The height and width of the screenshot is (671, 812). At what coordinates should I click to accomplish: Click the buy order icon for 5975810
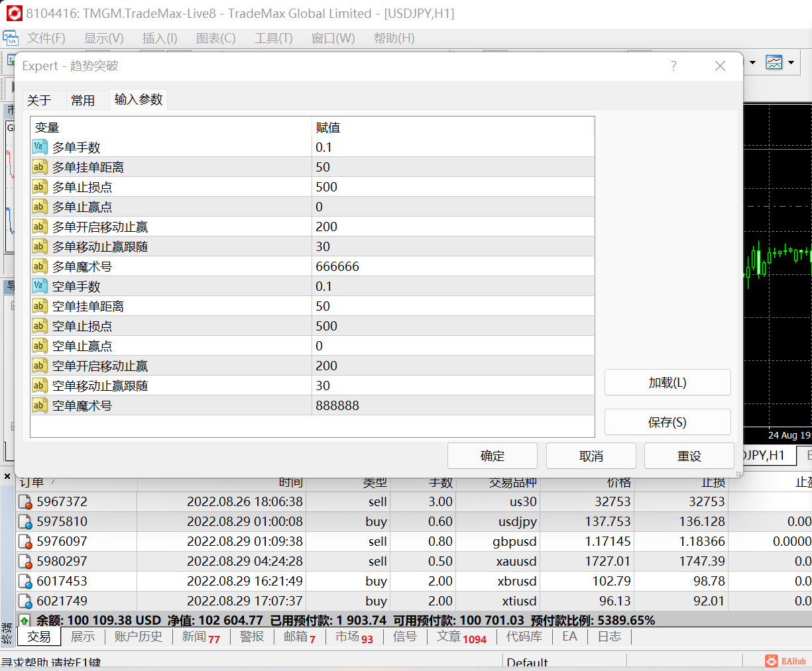coord(25,522)
